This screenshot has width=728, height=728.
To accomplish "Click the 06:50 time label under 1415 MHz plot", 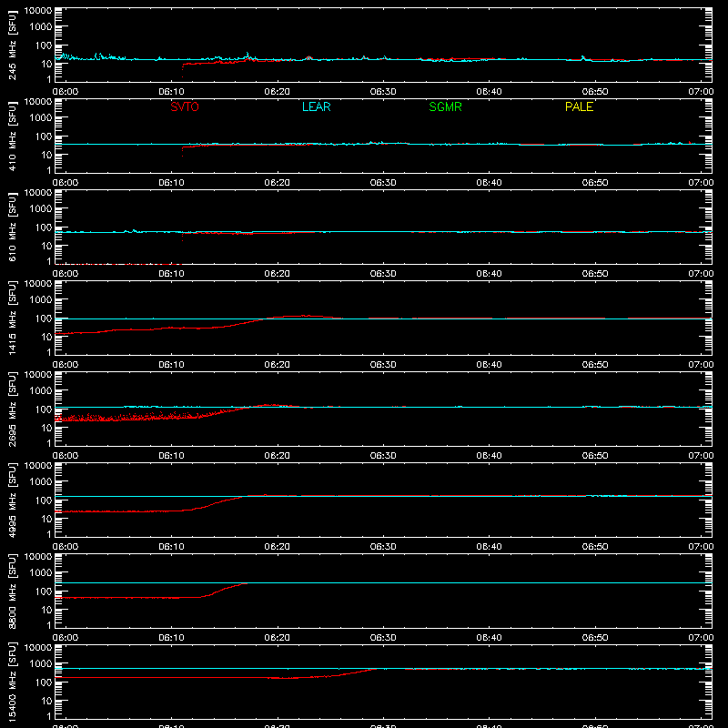I will click(x=595, y=365).
